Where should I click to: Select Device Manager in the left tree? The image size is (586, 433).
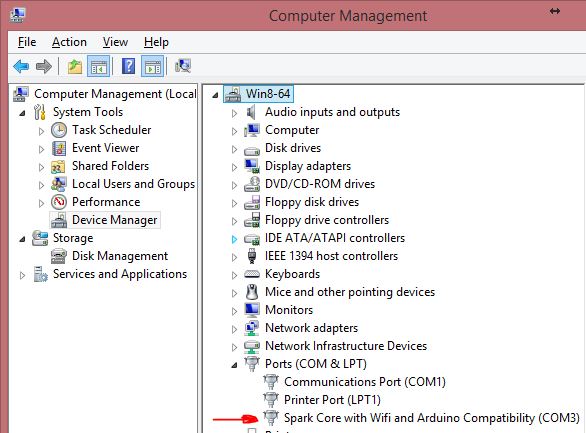coord(114,220)
